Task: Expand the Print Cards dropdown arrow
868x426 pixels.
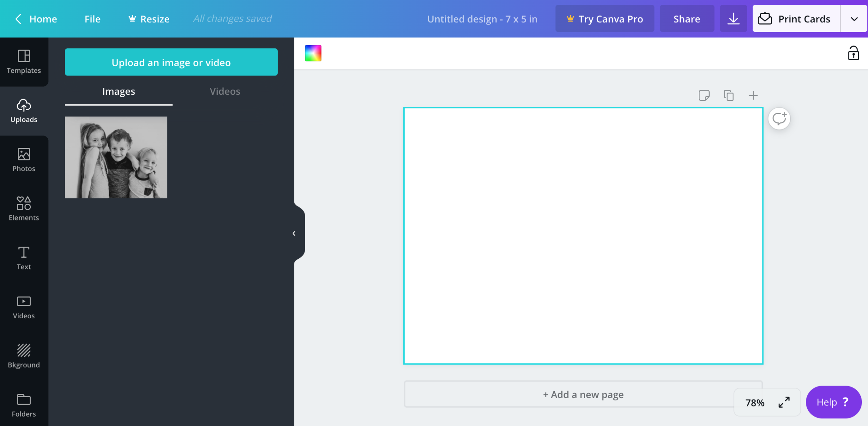Action: (x=854, y=19)
